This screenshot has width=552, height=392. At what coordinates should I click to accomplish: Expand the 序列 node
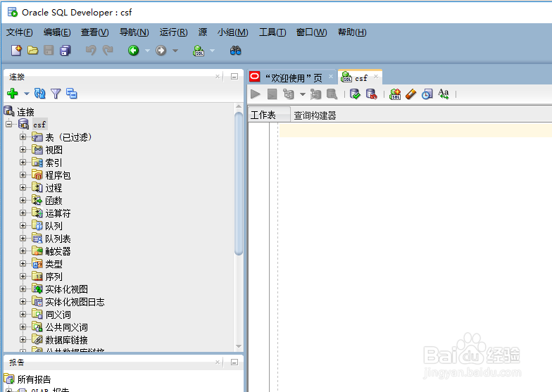pos(23,276)
